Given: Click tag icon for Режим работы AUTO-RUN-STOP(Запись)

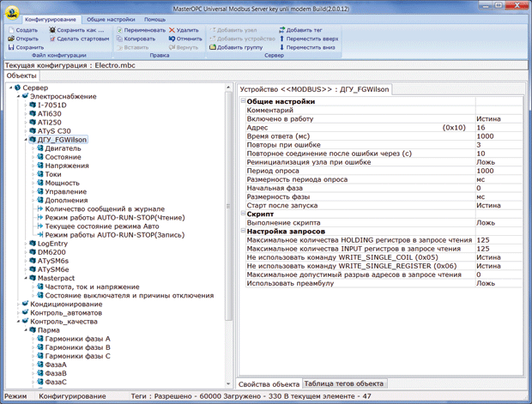Looking at the screenshot, I should [x=40, y=235].
